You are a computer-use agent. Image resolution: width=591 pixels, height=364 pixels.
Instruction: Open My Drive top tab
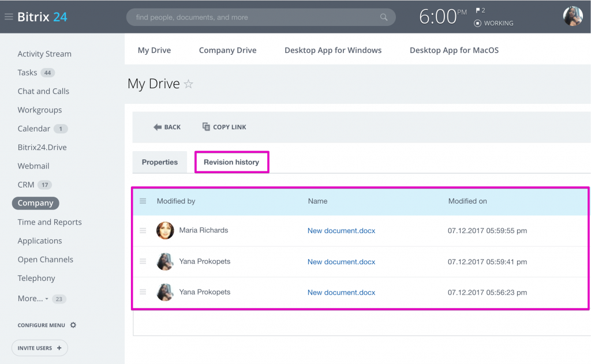pyautogui.click(x=154, y=50)
